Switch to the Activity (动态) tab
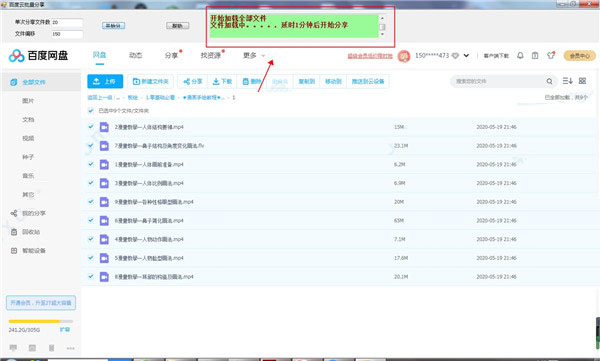600x361 pixels. 135,56
